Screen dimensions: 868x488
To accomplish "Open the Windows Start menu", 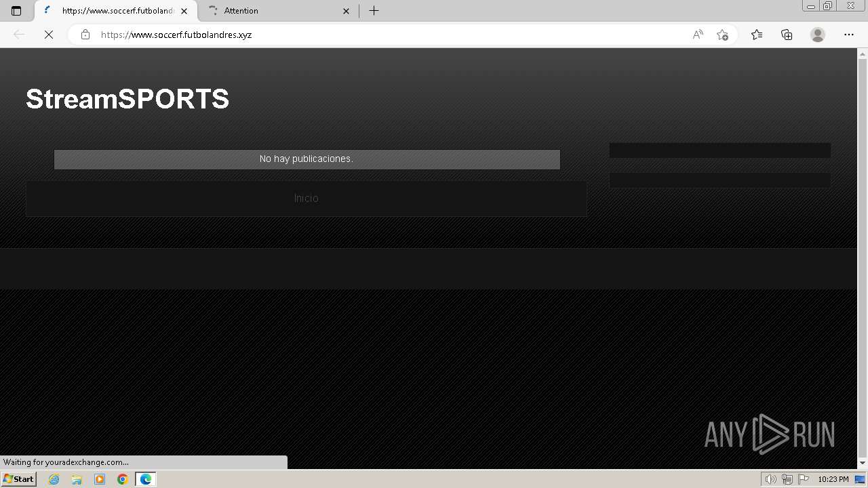I will click(18, 479).
